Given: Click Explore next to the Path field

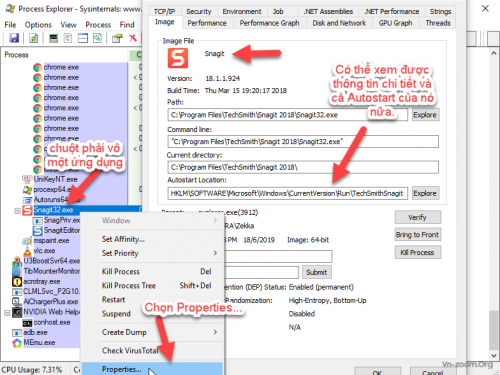Looking at the screenshot, I should (425, 115).
